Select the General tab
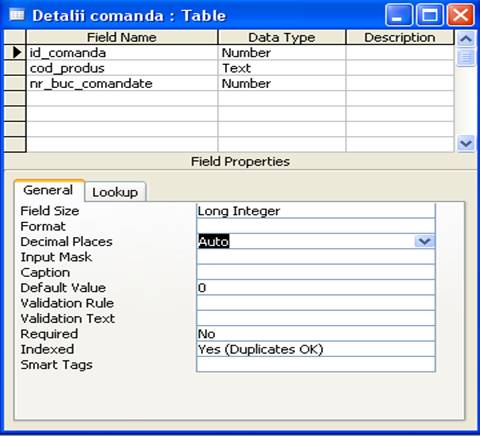The image size is (480, 436). point(48,190)
